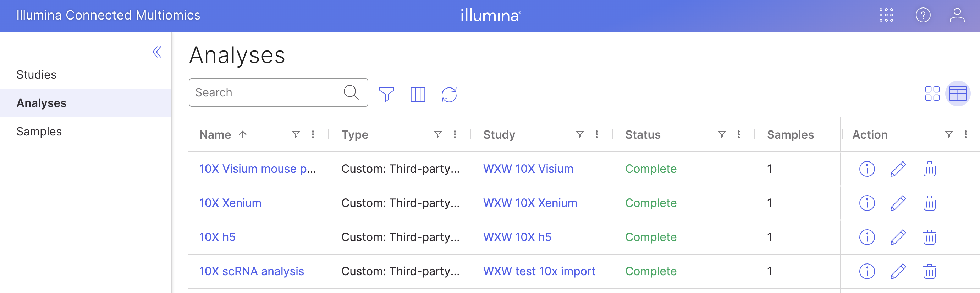Image resolution: width=980 pixels, height=293 pixels.
Task: Go to Studies in sidebar
Action: [37, 75]
